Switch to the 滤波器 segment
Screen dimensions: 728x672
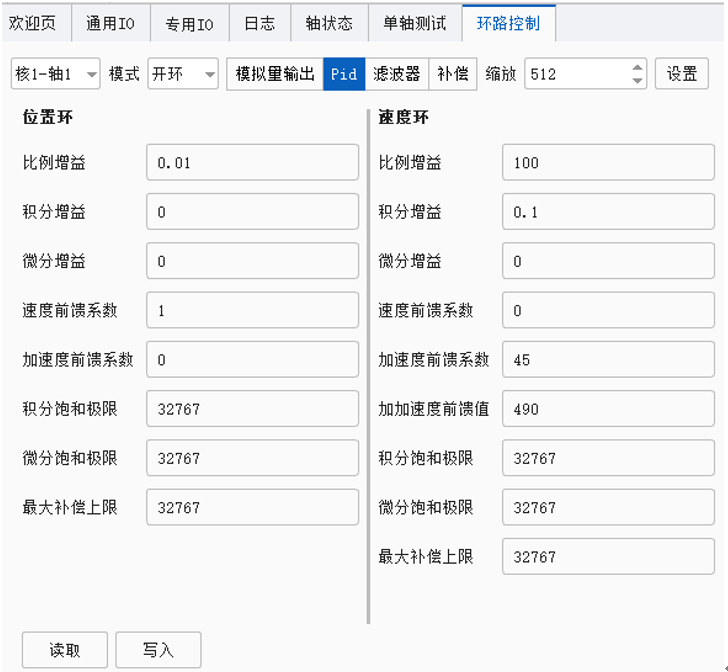397,74
